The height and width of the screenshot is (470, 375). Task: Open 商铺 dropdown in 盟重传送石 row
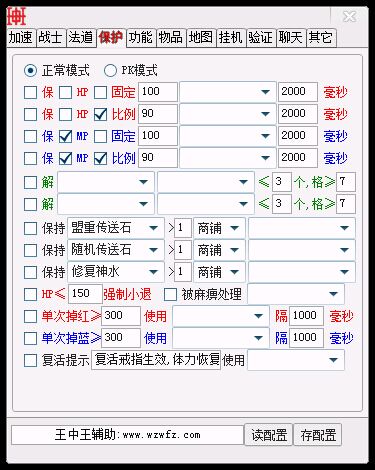(220, 228)
